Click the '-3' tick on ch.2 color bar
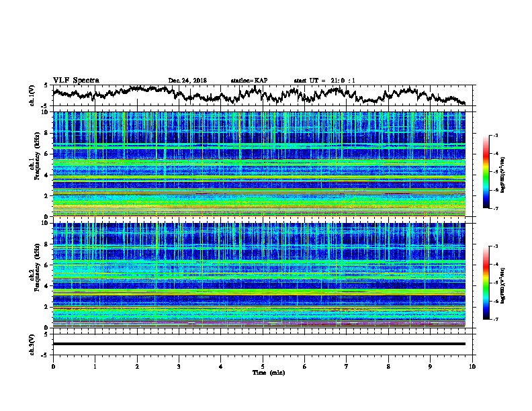 (496, 246)
